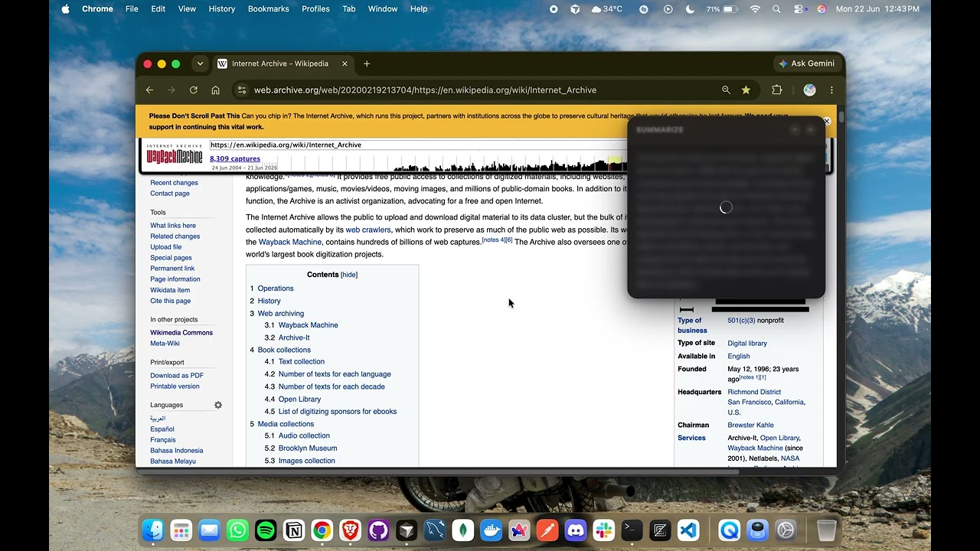This screenshot has height=551, width=980.
Task: Open Notion from the Dock
Action: pos(294,530)
